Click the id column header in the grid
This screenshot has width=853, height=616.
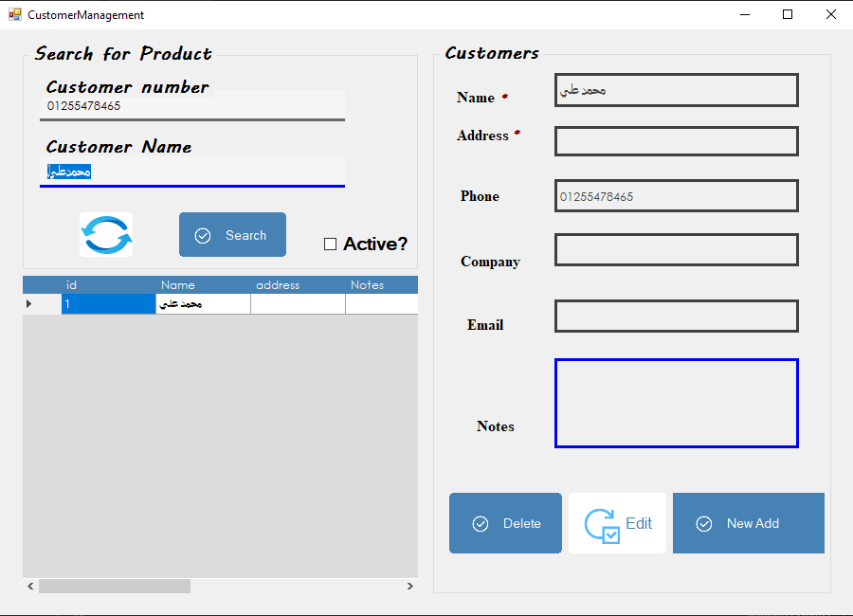71,284
